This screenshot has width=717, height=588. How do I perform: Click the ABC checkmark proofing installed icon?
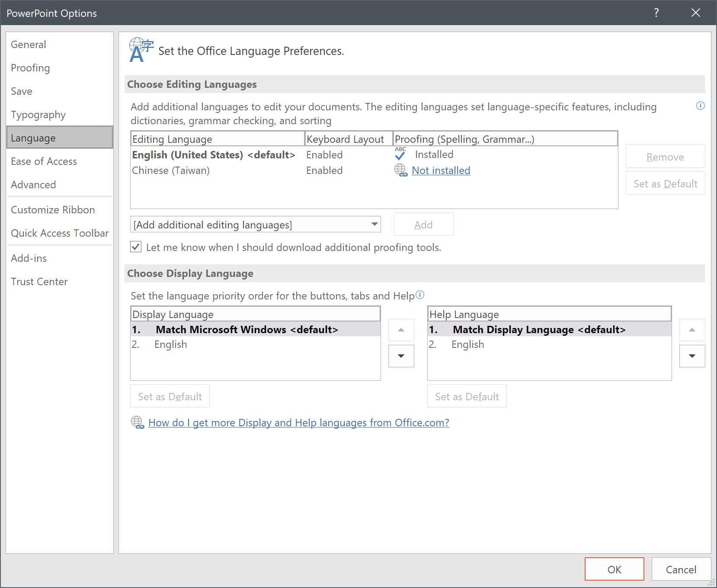pos(400,154)
